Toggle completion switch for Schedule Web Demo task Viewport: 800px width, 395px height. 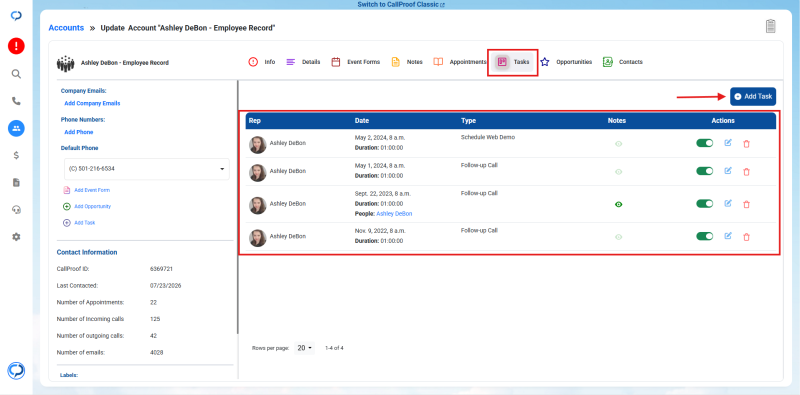click(705, 143)
